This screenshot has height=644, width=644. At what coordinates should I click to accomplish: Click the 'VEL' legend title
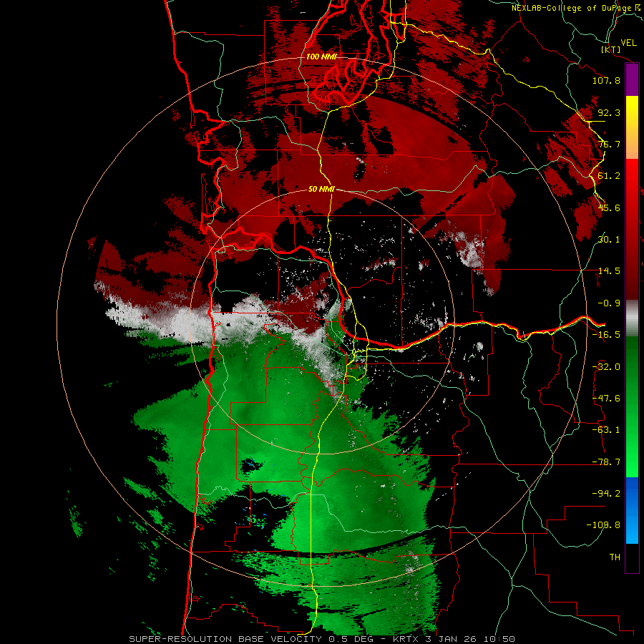tap(628, 43)
